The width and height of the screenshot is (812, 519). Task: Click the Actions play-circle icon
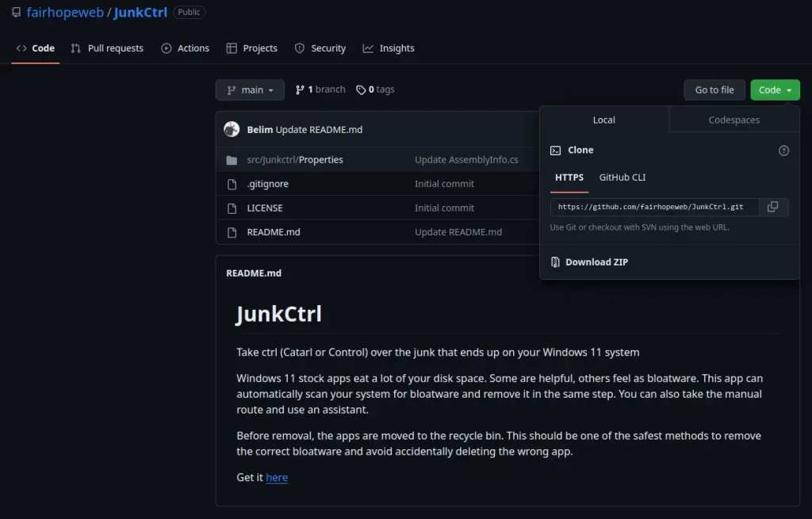pos(167,48)
